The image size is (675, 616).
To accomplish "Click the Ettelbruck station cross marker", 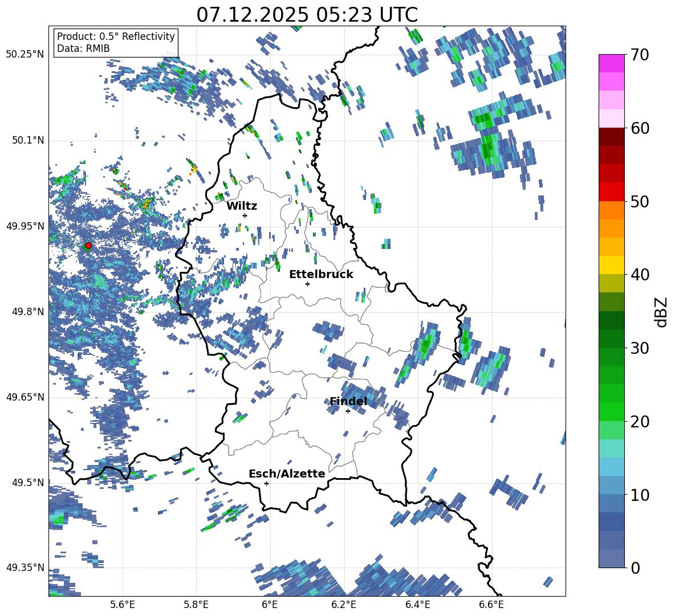I will click(x=307, y=284).
